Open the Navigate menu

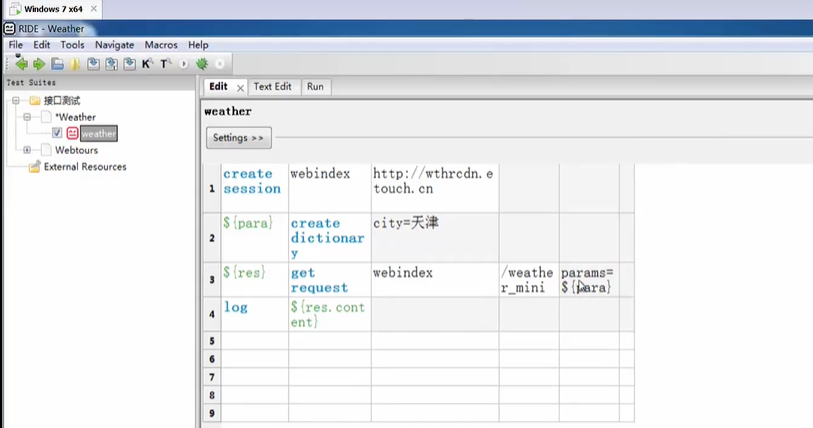pos(115,45)
